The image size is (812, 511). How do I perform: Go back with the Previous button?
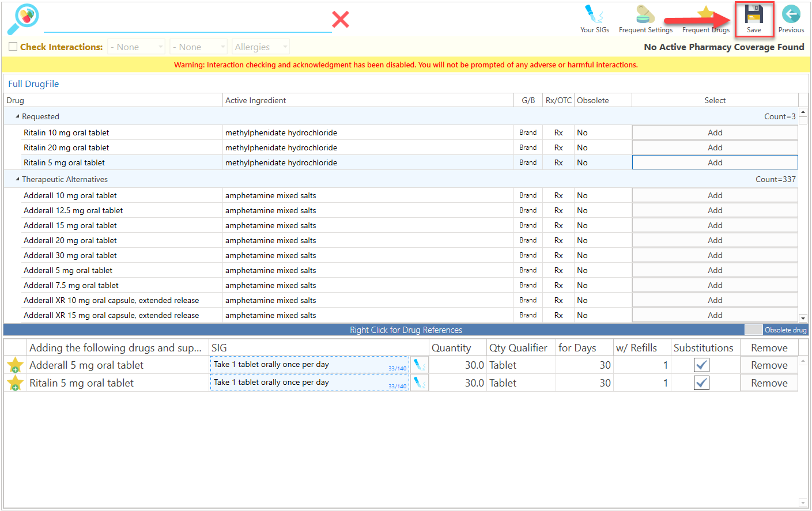791,20
